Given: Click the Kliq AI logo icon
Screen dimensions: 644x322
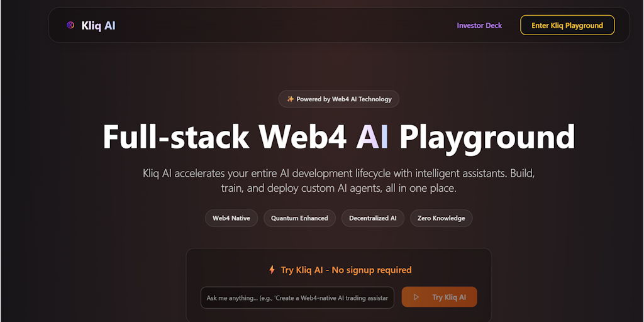Looking at the screenshot, I should [70, 25].
